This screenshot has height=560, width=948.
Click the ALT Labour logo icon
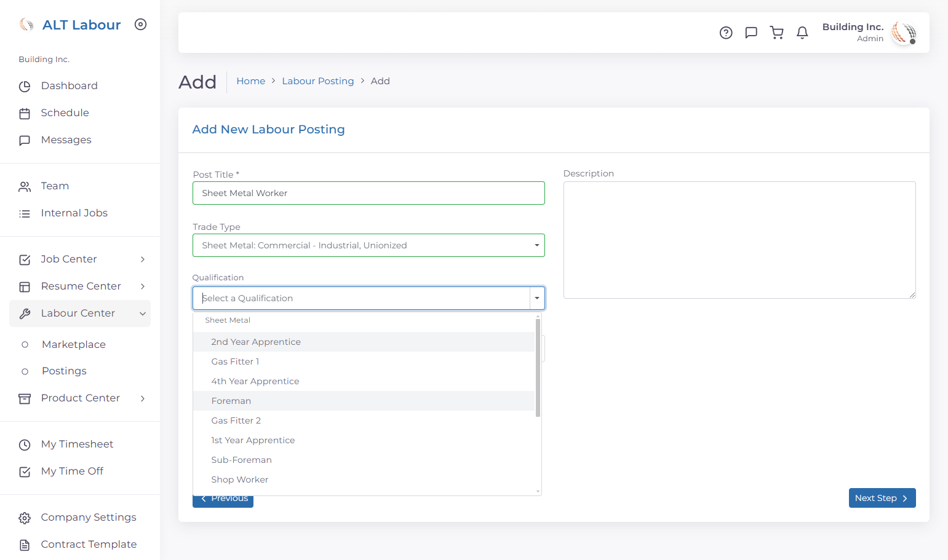point(26,25)
